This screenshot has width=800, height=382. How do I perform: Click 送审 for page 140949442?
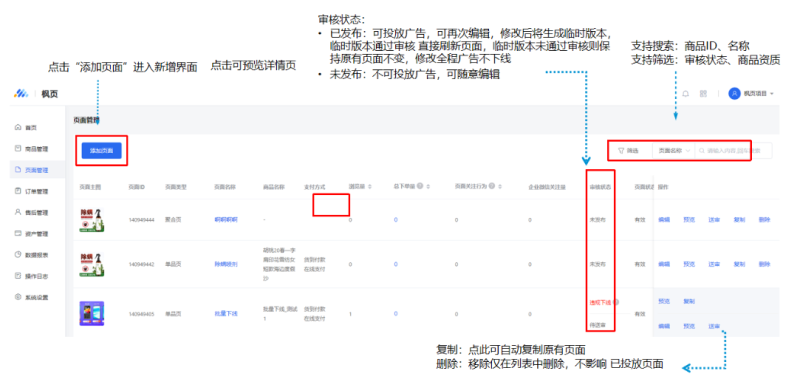[714, 264]
